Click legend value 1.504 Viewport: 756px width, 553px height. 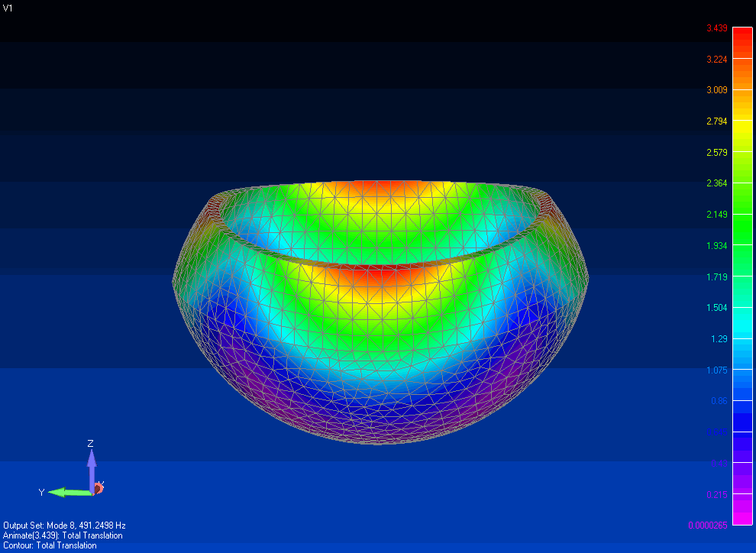[717, 308]
